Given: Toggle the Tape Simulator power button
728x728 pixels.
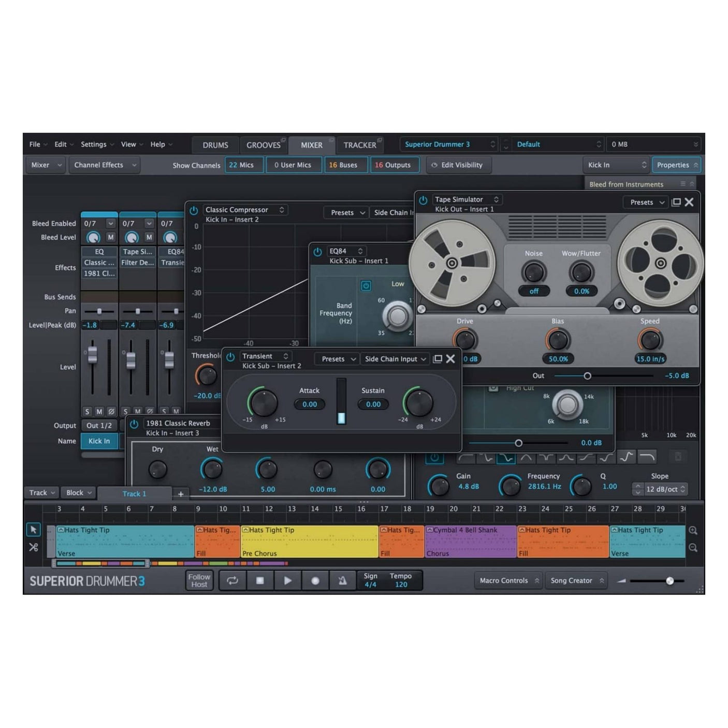Looking at the screenshot, I should point(422,199).
